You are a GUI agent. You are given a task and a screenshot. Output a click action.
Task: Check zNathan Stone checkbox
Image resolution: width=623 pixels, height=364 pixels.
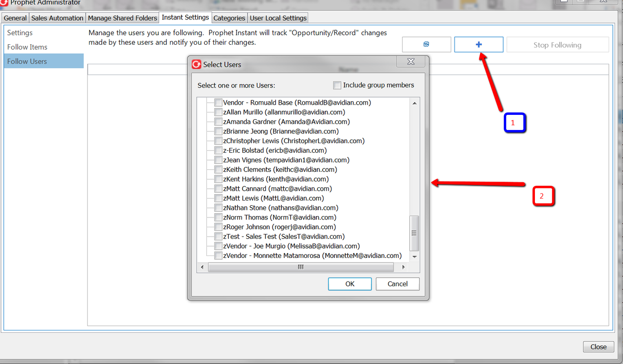(219, 208)
